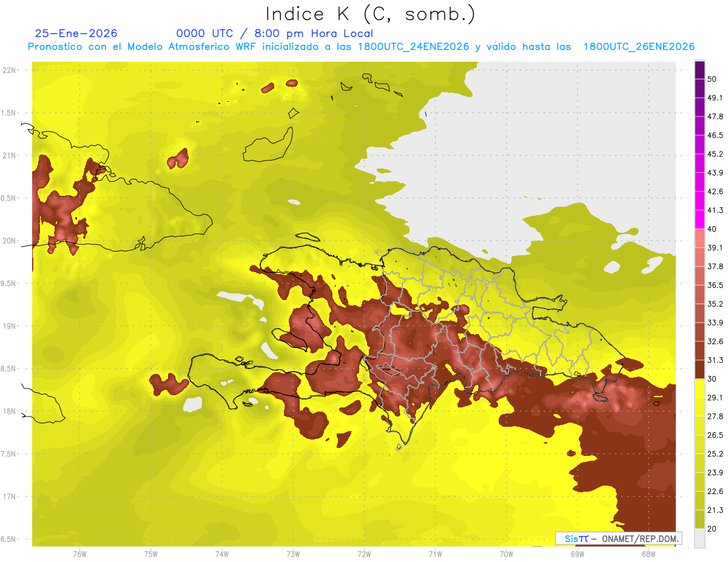The height and width of the screenshot is (562, 728).
Task: Click the "73W" longitude label
Action: pos(293,554)
